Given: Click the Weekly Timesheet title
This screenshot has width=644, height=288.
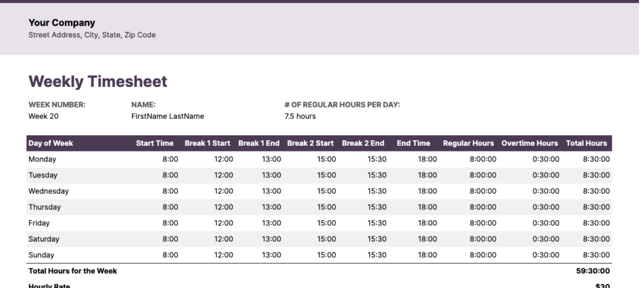Looking at the screenshot, I should point(97,82).
